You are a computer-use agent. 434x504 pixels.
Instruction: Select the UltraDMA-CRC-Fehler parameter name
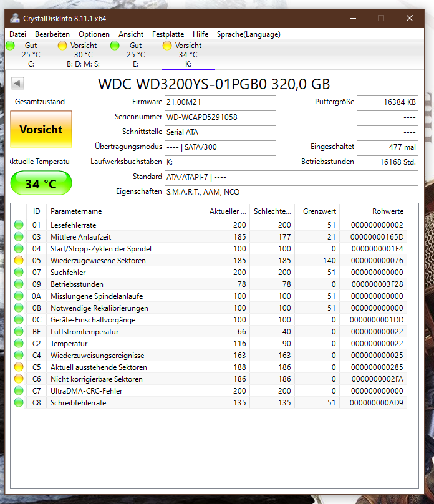(87, 391)
